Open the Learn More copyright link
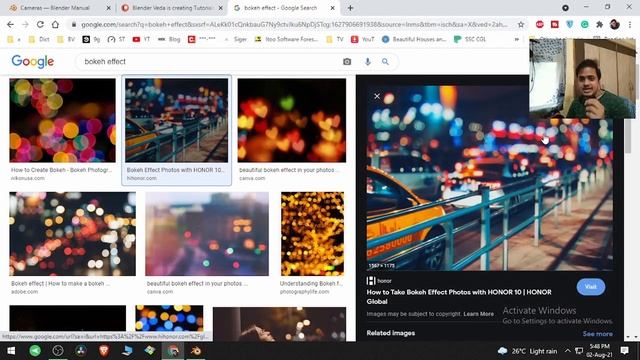 pyautogui.click(x=478, y=314)
